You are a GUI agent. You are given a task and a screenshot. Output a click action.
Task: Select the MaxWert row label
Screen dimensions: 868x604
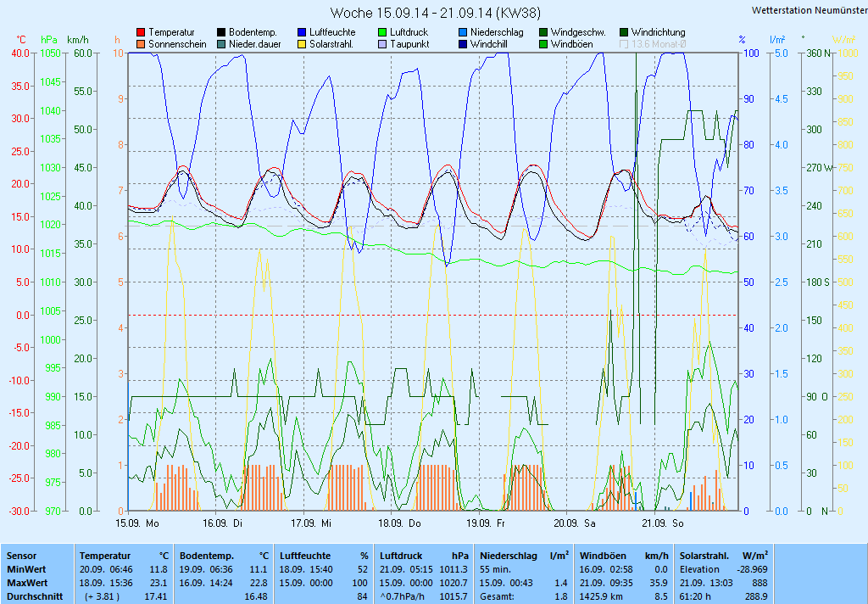coord(28,583)
